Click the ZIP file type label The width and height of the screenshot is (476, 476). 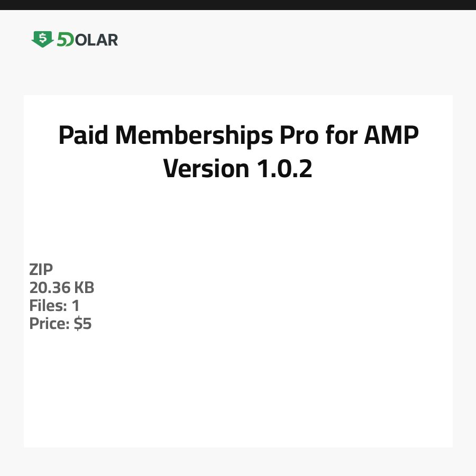point(41,270)
